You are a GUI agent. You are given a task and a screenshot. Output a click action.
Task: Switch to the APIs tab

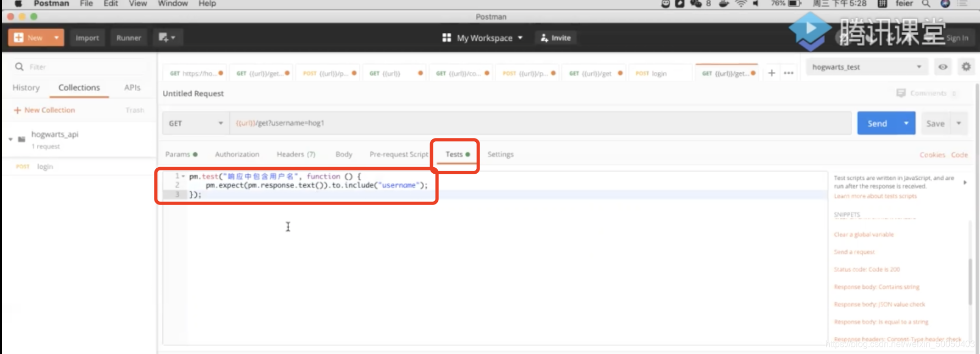coord(132,87)
